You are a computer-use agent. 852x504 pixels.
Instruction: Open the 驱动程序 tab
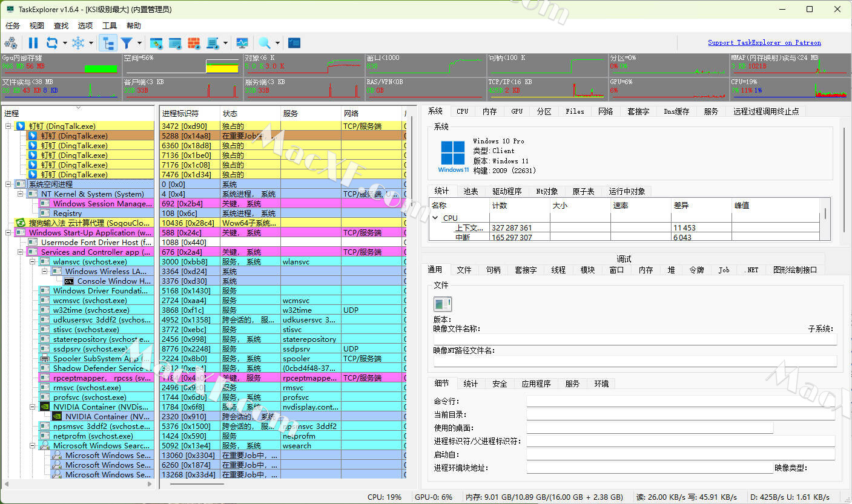click(507, 191)
